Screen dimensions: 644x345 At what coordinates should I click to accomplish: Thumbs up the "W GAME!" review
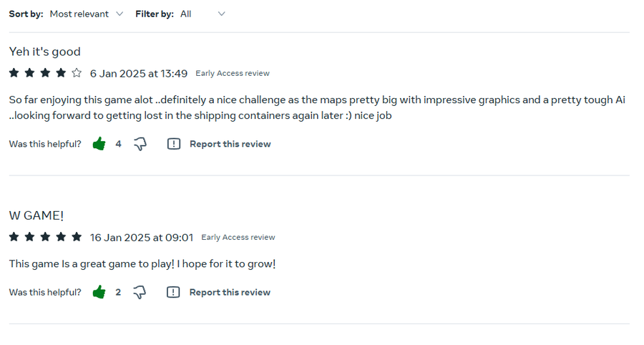99,292
